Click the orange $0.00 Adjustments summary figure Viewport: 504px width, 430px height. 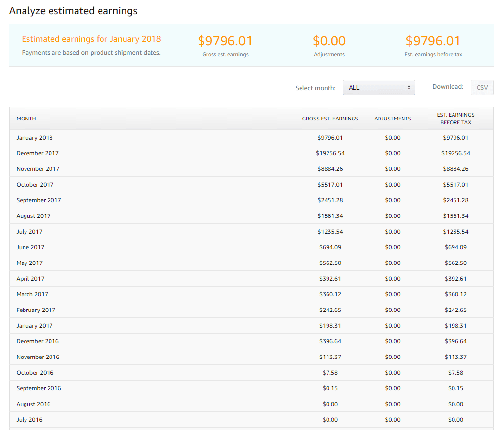[329, 41]
